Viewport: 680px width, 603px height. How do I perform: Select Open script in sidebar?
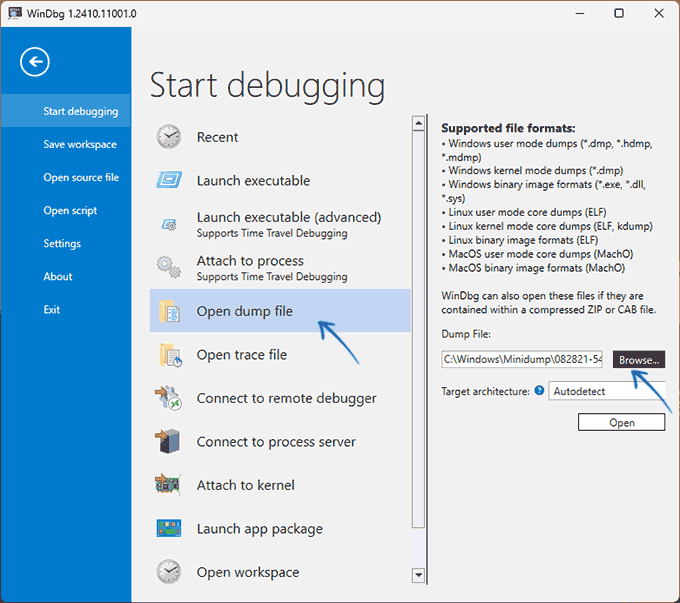coord(70,210)
